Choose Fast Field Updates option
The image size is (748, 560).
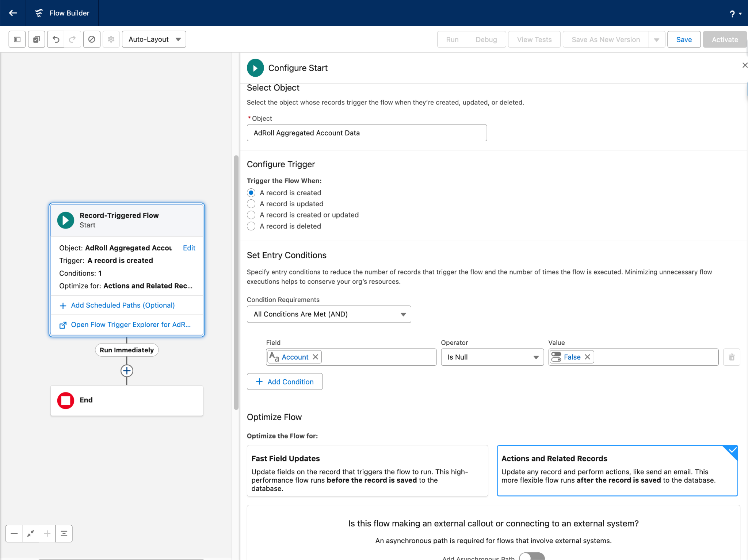tap(367, 471)
